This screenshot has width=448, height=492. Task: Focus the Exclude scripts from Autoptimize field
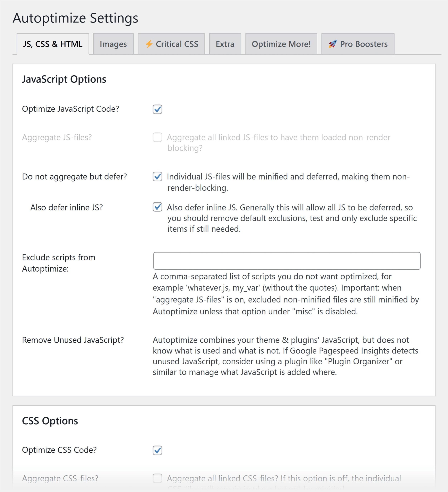(x=287, y=261)
